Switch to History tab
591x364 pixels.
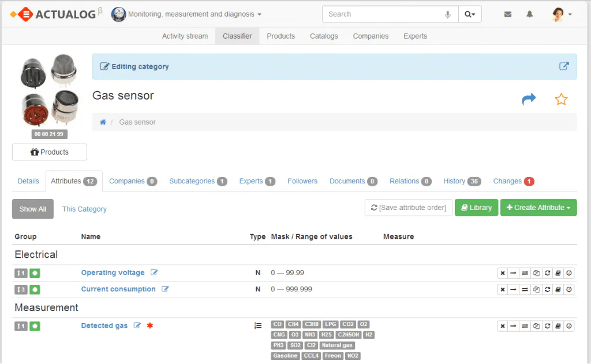(462, 181)
